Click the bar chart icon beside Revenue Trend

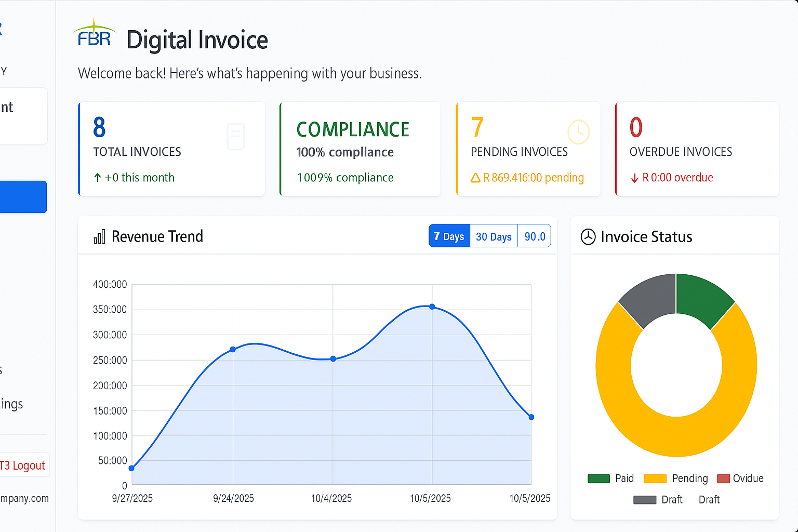pyautogui.click(x=99, y=237)
